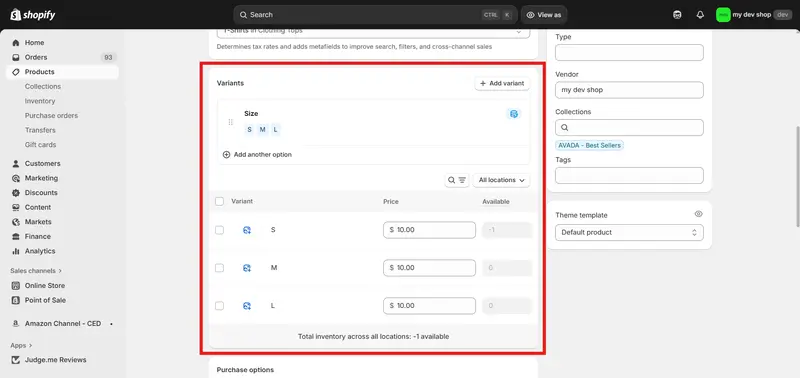Click the Shopify logo
The width and height of the screenshot is (800, 378).
(x=33, y=15)
